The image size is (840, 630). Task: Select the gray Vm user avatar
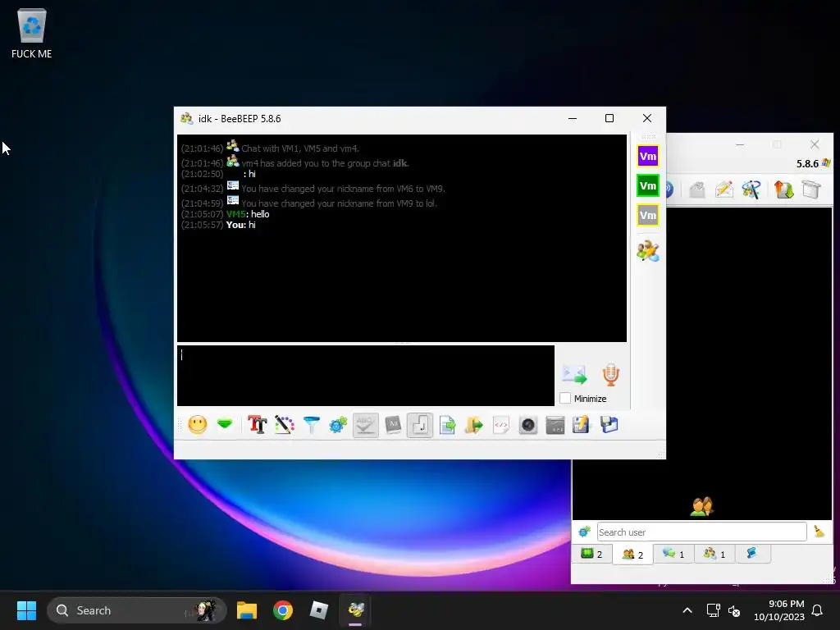tap(648, 216)
